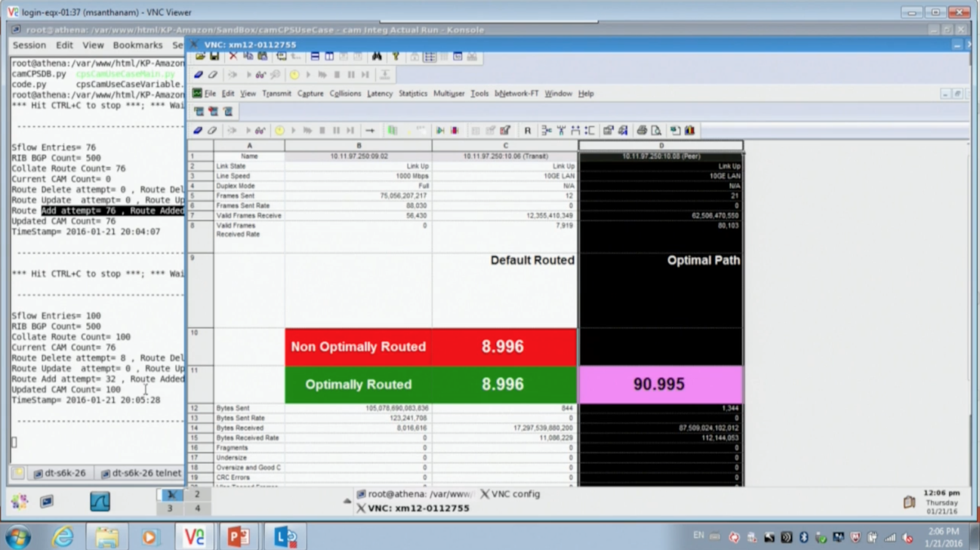Click the bold R icon in the toolbar
Viewport: 980px width, 550px height.
(x=527, y=130)
